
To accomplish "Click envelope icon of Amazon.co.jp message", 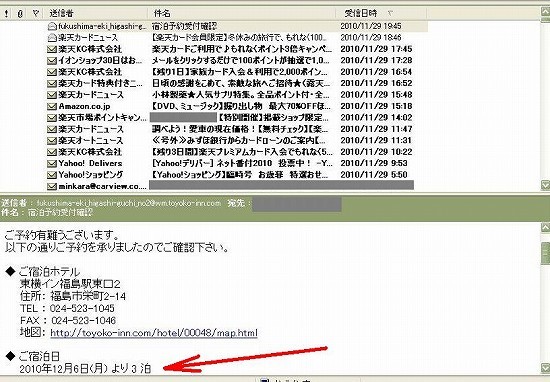I will pos(52,106).
